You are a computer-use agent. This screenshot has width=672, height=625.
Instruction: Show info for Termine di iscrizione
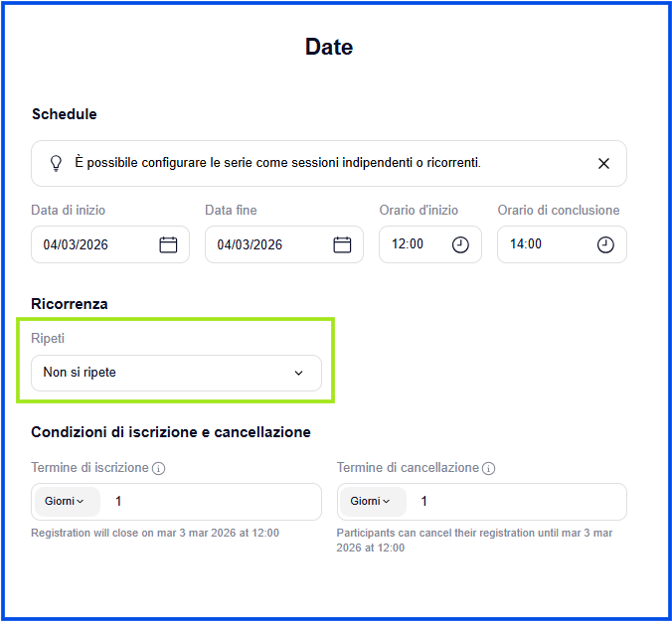(x=158, y=468)
